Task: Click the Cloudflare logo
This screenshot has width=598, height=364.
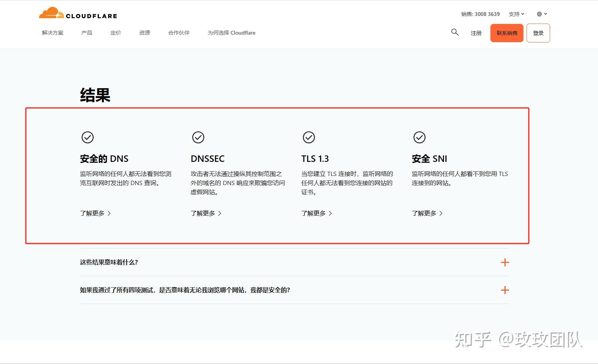Action: click(78, 13)
